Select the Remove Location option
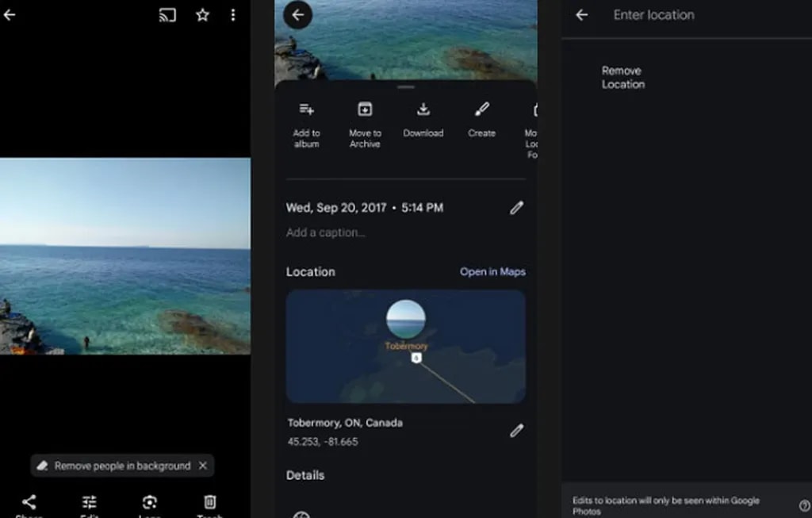 pos(623,77)
